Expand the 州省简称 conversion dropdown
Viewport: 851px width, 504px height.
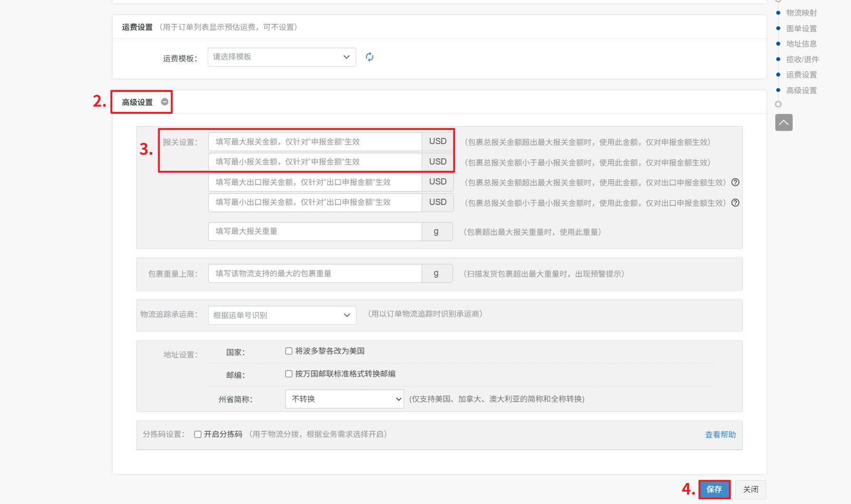coord(344,399)
